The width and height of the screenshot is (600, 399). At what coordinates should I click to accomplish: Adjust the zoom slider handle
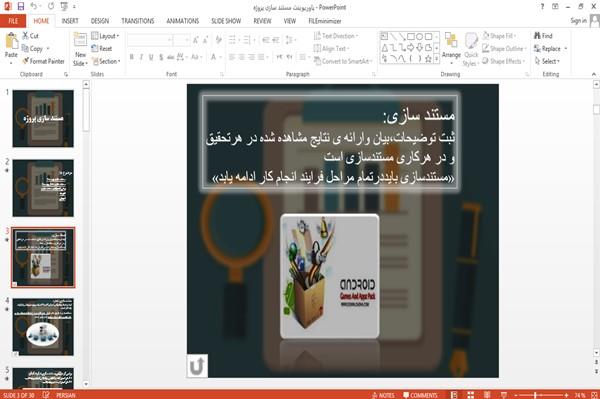pos(535,395)
